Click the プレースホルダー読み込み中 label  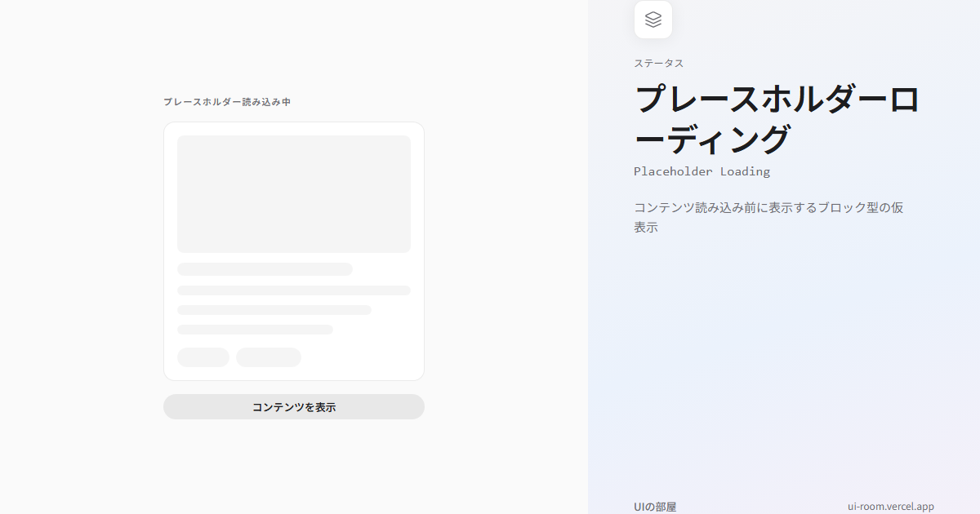click(227, 102)
